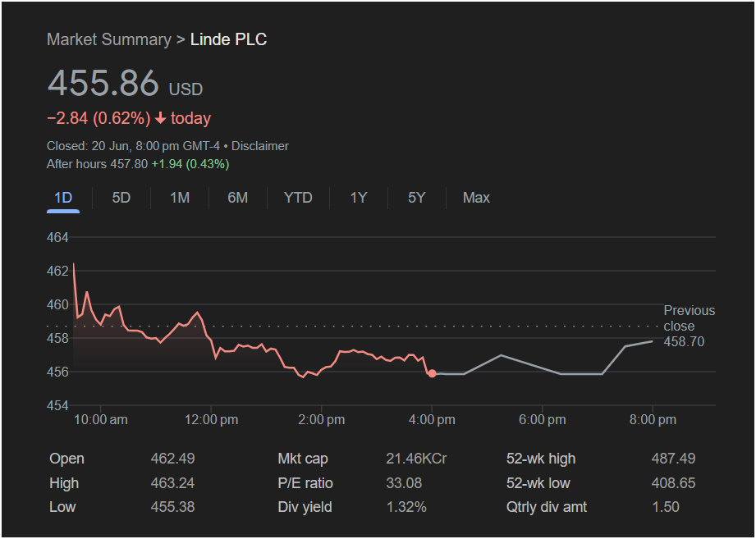Click the after hours price 457.80
756x539 pixels.
129,164
